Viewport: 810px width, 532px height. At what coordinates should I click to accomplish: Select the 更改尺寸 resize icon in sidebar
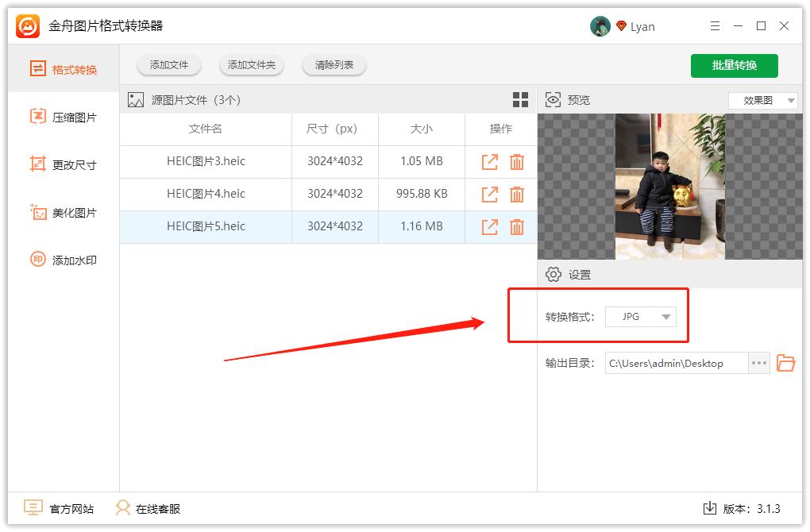click(x=37, y=164)
